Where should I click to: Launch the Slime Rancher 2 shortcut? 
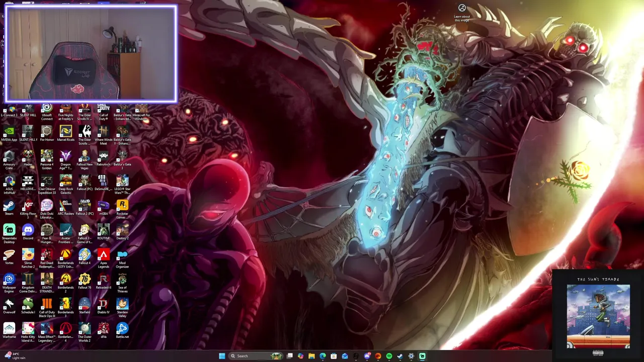pyautogui.click(x=28, y=259)
